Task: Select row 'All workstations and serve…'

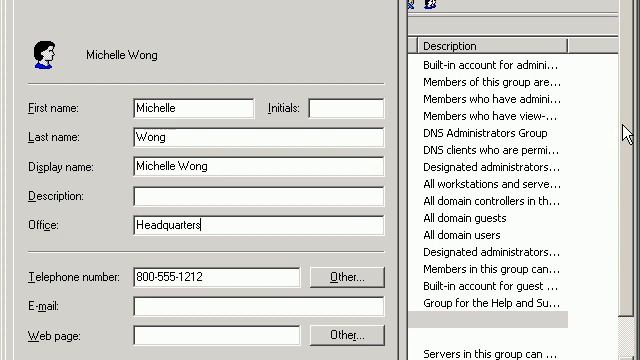Action: pyautogui.click(x=492, y=184)
